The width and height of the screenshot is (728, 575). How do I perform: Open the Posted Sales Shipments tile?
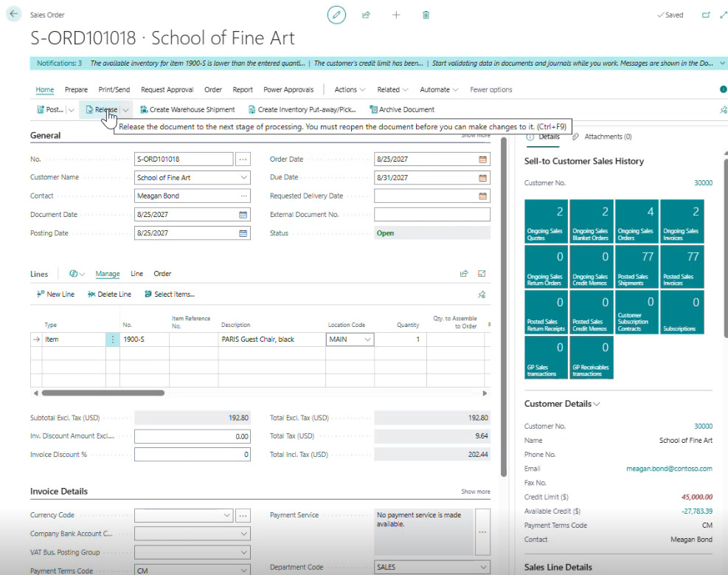point(636,266)
